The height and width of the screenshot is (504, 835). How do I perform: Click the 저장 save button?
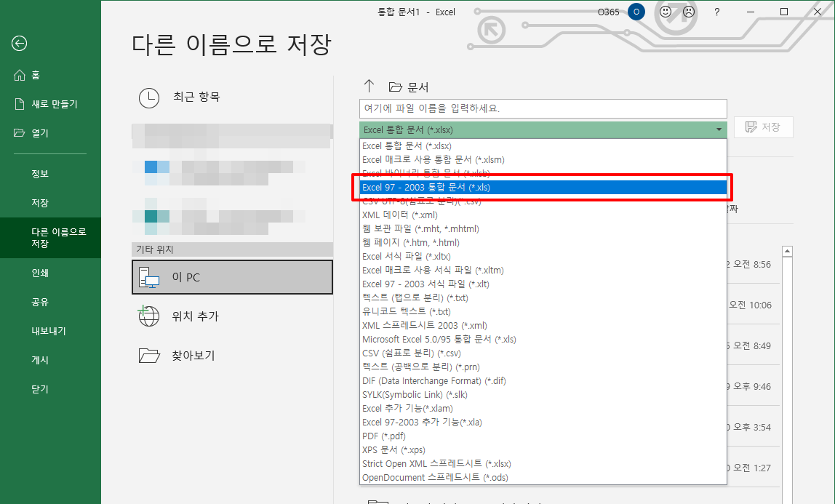click(764, 127)
